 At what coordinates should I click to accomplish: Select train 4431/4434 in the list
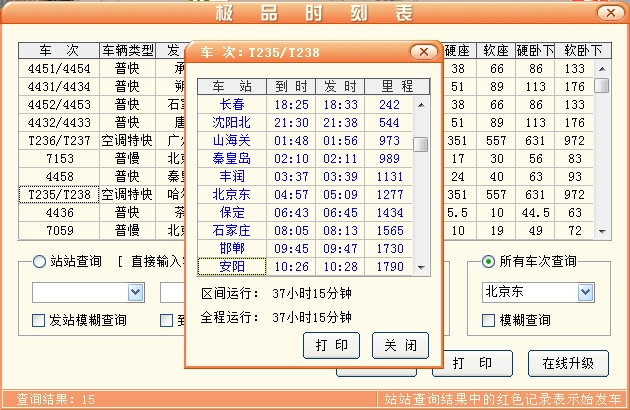point(59,87)
